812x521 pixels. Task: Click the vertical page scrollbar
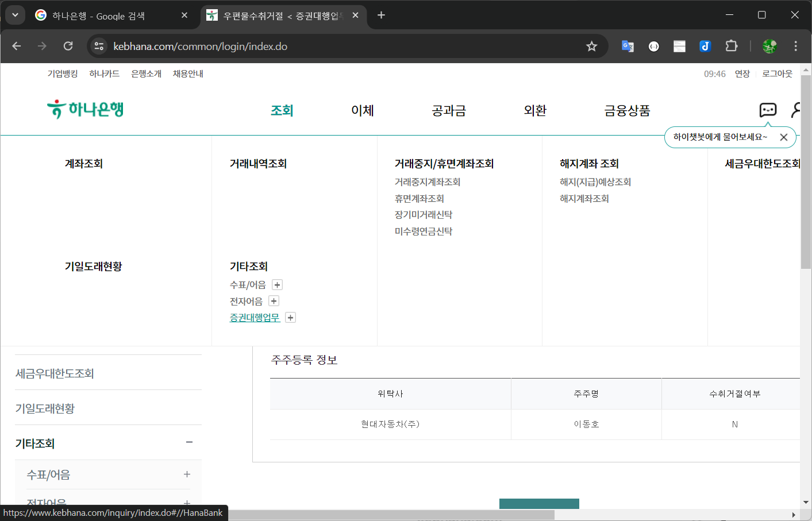tap(806, 172)
